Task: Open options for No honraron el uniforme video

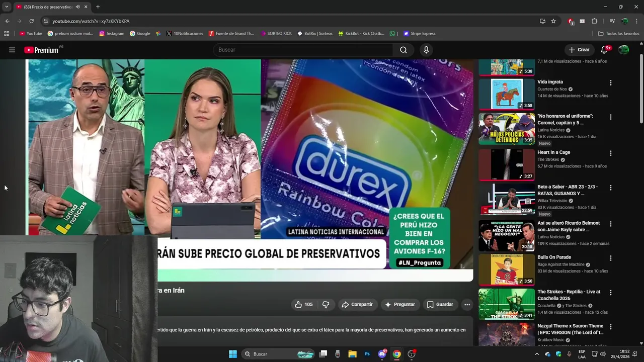Action: click(x=611, y=117)
